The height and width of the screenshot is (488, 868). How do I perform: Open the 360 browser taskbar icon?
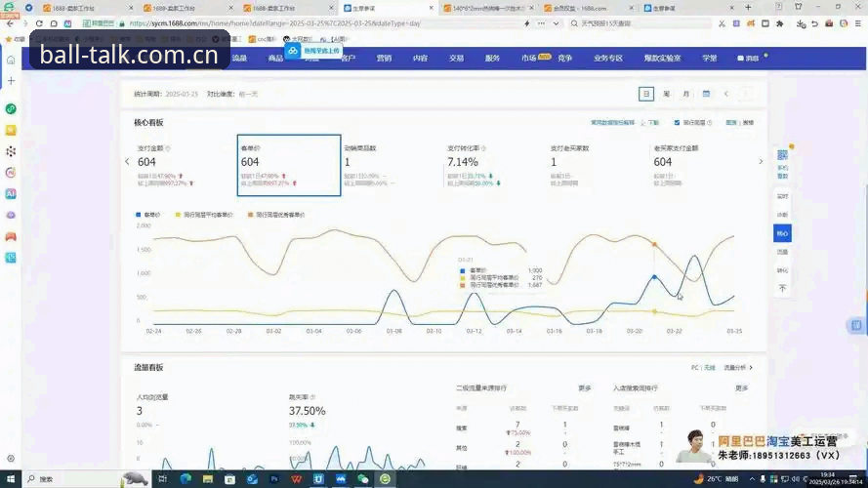coord(385,479)
